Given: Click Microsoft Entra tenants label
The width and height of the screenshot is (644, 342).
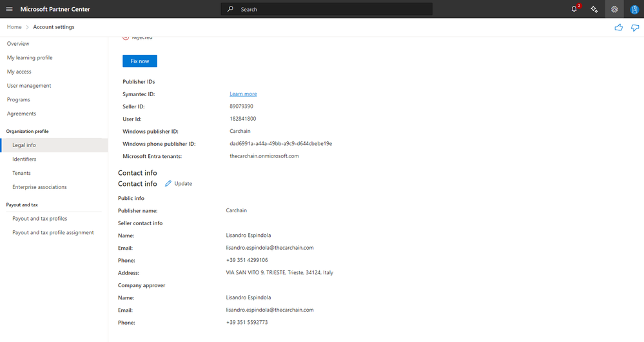Looking at the screenshot, I should point(152,156).
